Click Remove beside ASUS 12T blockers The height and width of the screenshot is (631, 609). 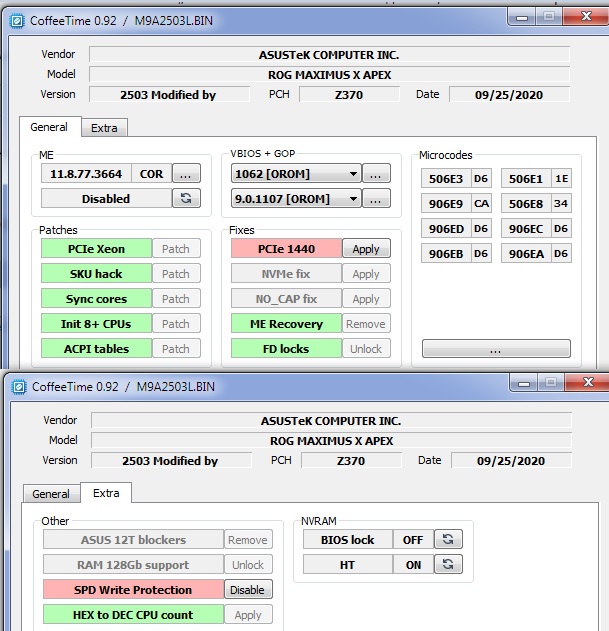[x=248, y=539]
